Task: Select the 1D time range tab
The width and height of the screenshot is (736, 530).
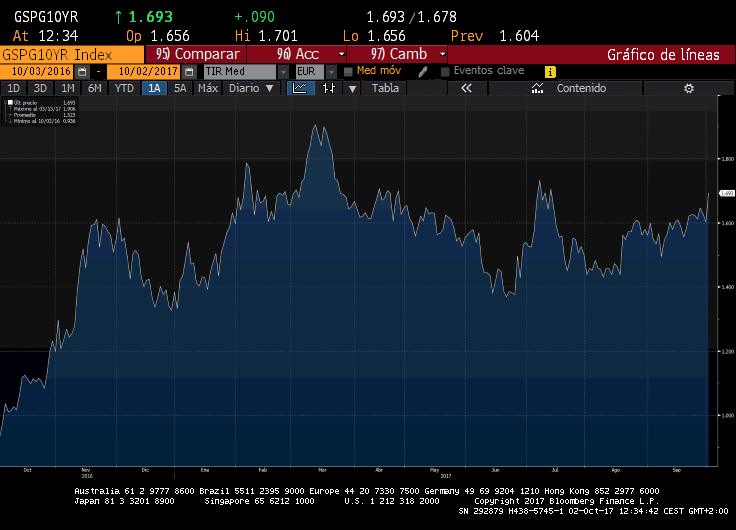Action: (14, 88)
